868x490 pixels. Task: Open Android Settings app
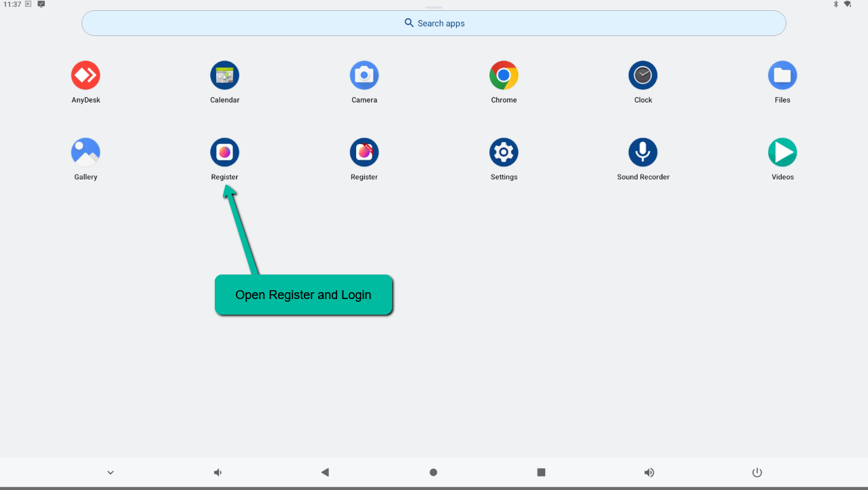504,152
